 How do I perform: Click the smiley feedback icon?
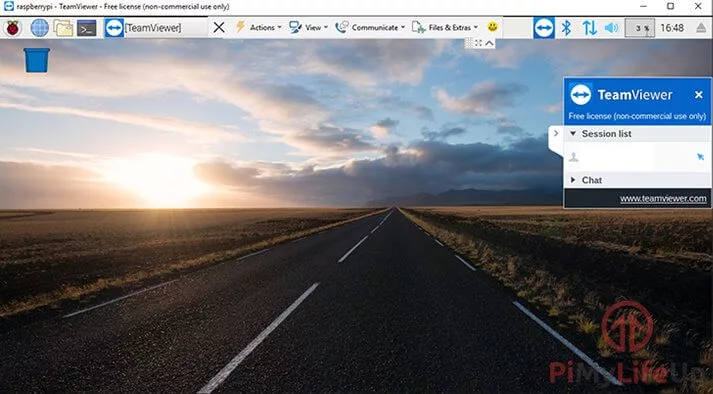coord(492,26)
